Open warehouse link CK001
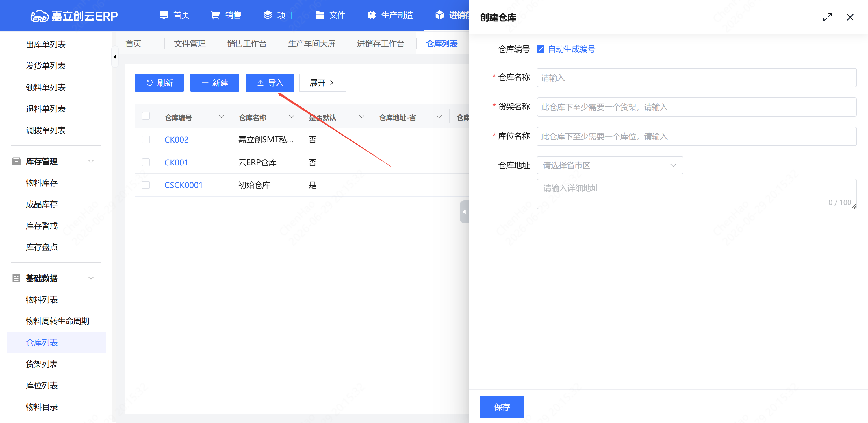This screenshot has width=868, height=423. (176, 162)
